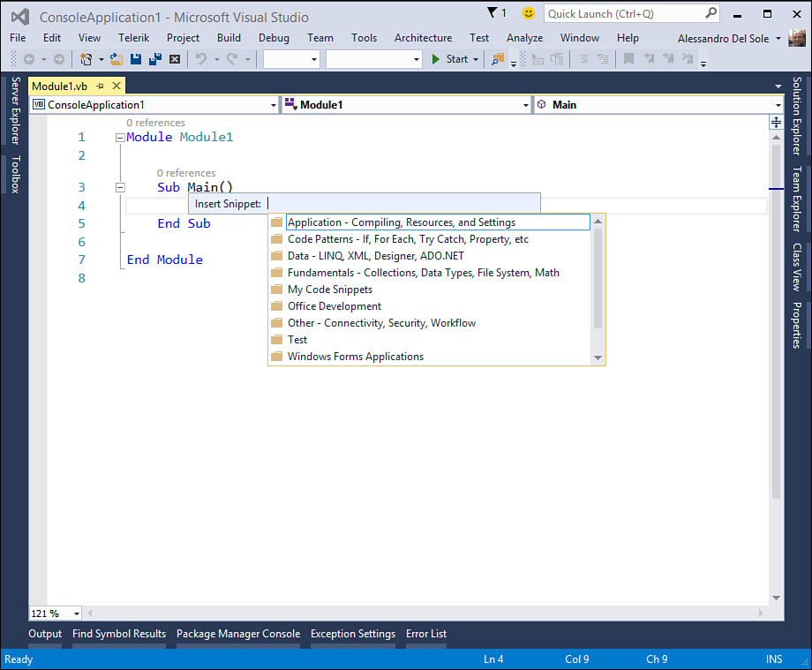Viewport: 812px width, 670px height.
Task: Pin the Module1.vb tab
Action: (100, 86)
